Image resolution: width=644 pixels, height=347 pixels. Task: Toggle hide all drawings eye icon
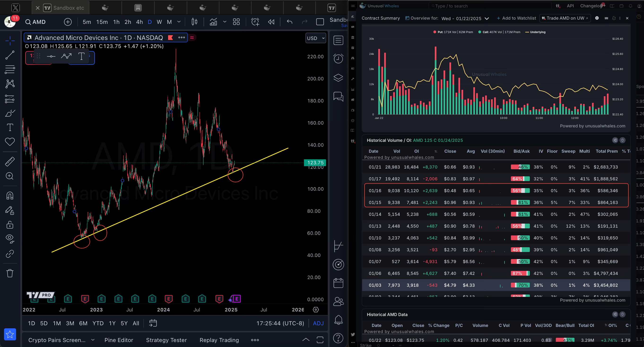[10, 239]
